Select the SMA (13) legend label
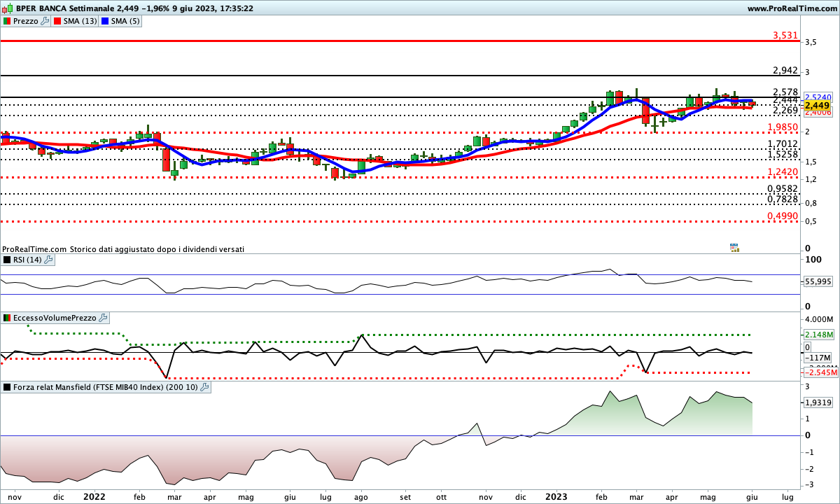This screenshot has height=504, width=840. click(x=80, y=22)
